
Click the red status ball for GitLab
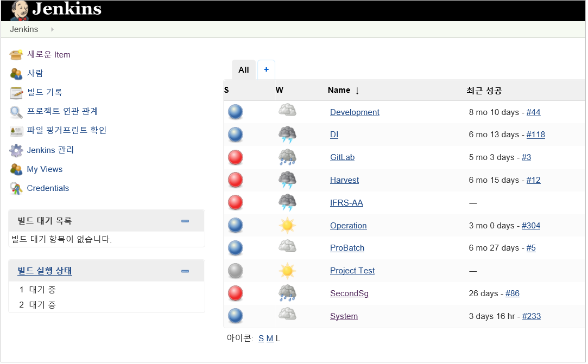[236, 157]
